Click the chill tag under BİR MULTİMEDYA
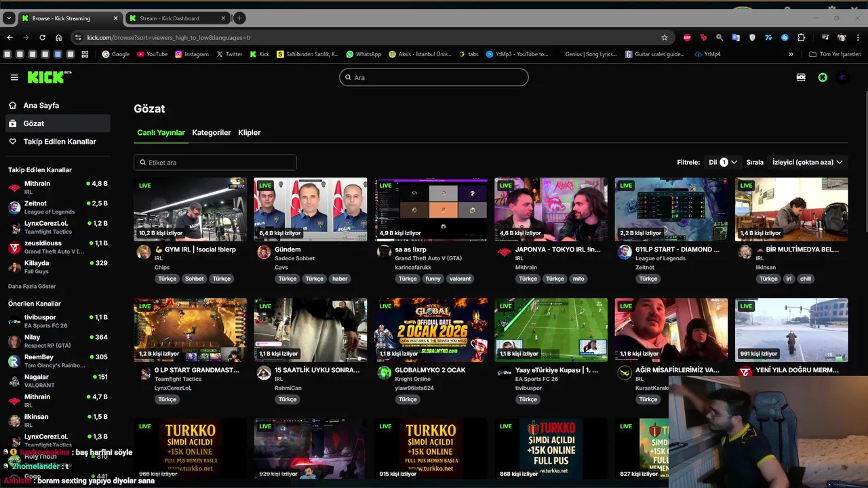The image size is (868, 488). point(805,279)
